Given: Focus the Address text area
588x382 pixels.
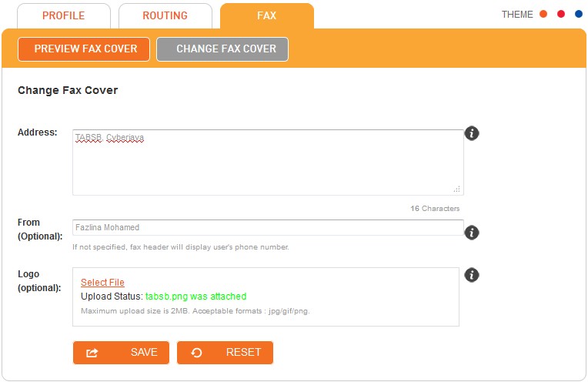Looking at the screenshot, I should click(268, 162).
